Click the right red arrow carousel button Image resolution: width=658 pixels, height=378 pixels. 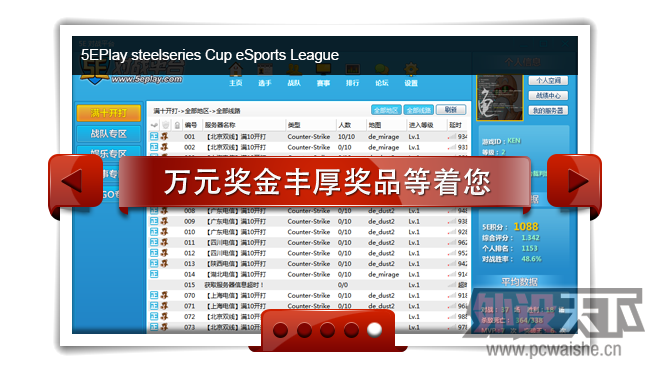click(574, 181)
